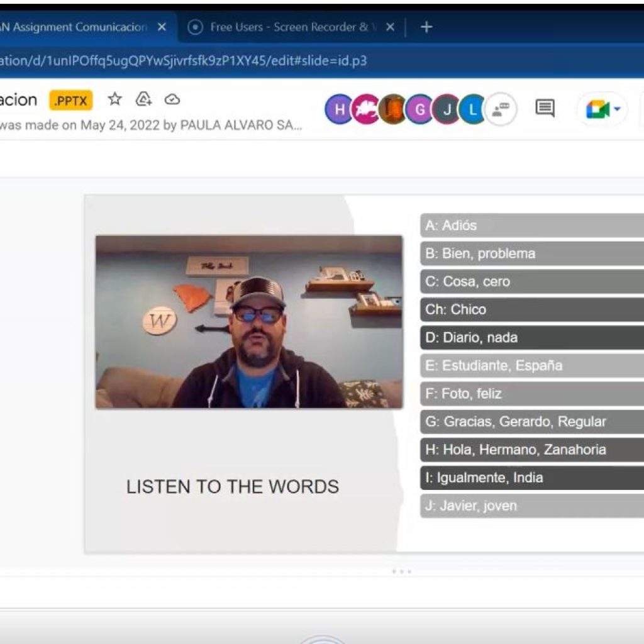Click the embedded video of man in cap
The height and width of the screenshot is (644, 644).
pos(249,321)
